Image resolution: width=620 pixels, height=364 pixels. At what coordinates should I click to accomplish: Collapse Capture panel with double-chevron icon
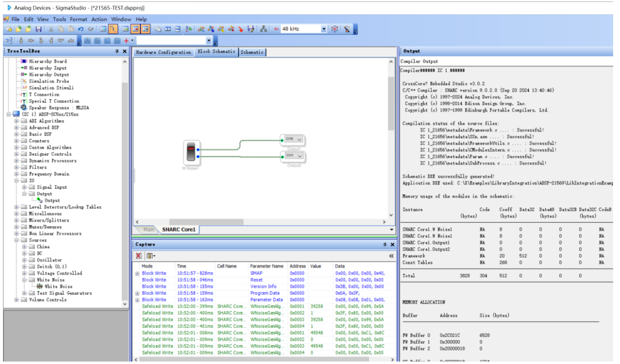pyautogui.click(x=391, y=256)
